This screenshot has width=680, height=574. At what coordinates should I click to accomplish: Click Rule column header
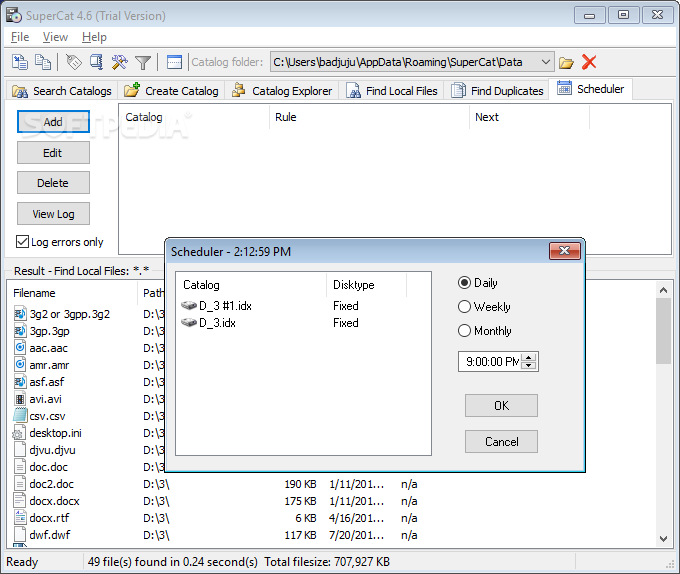point(369,117)
